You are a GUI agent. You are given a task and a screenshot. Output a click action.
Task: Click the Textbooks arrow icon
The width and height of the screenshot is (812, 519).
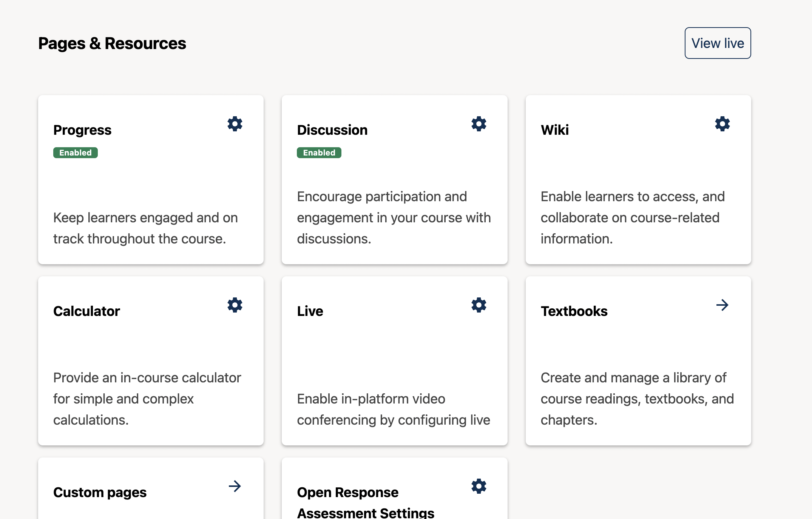(722, 305)
